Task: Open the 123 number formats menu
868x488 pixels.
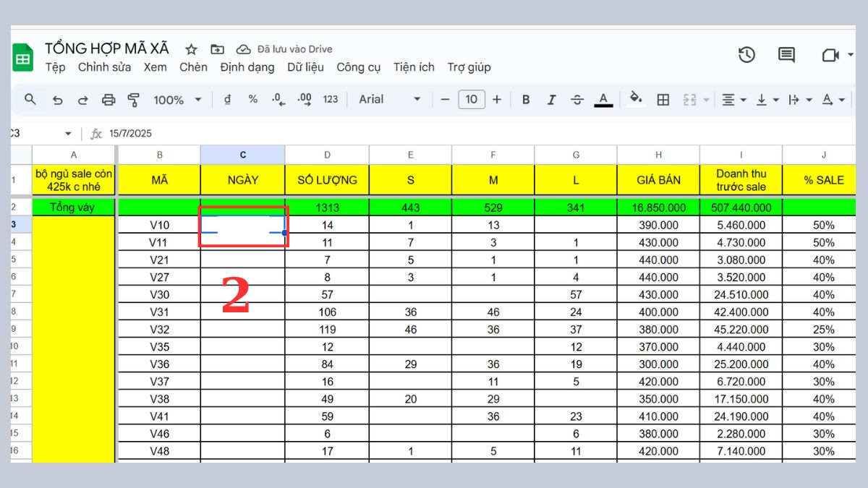Action: [x=331, y=100]
